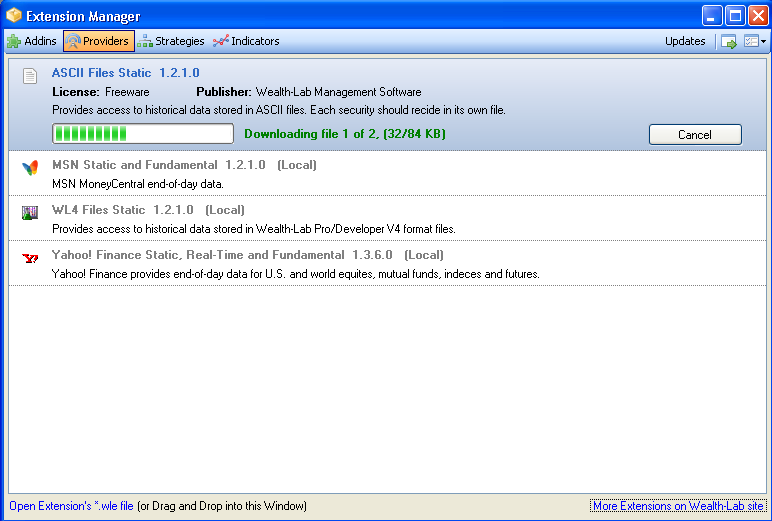The image size is (772, 521).
Task: Click the ASCII Files Static document icon
Action: [x=30, y=75]
